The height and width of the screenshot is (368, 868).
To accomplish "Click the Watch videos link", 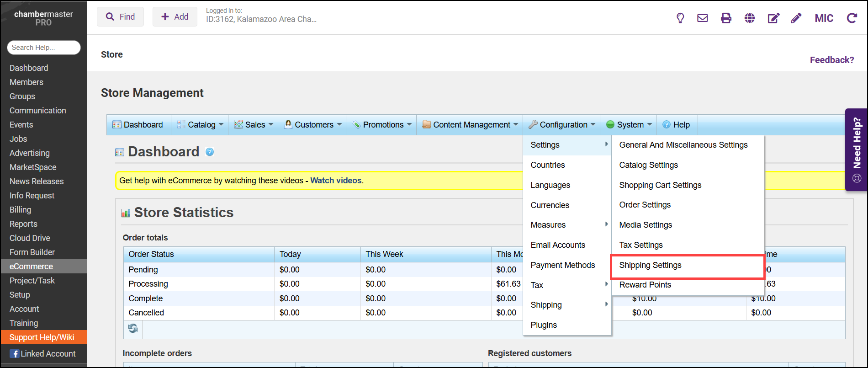I will click(336, 181).
